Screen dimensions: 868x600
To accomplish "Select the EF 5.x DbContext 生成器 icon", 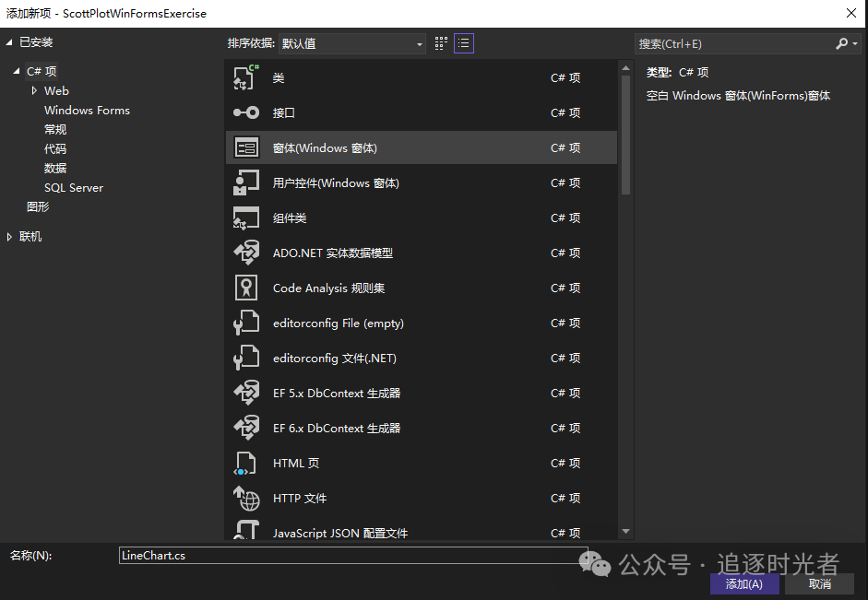I will pos(246,393).
